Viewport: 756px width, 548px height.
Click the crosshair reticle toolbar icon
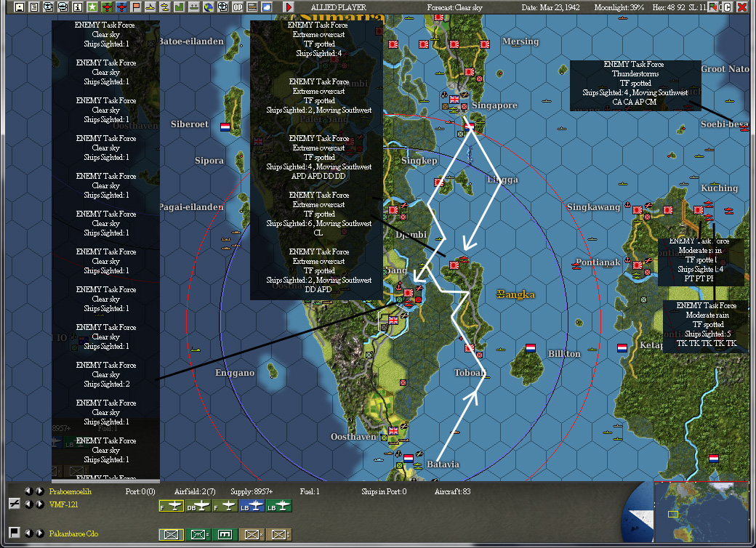coord(222,7)
